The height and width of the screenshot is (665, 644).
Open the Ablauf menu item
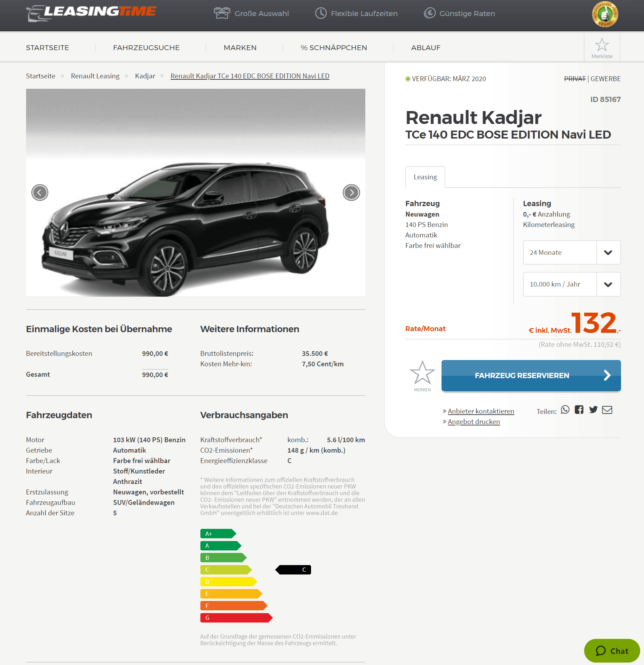426,48
